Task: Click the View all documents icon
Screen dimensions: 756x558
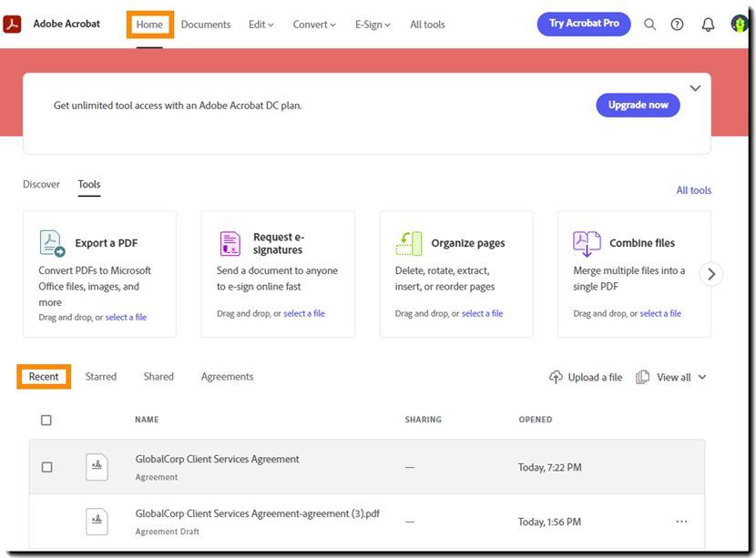Action: click(x=642, y=377)
